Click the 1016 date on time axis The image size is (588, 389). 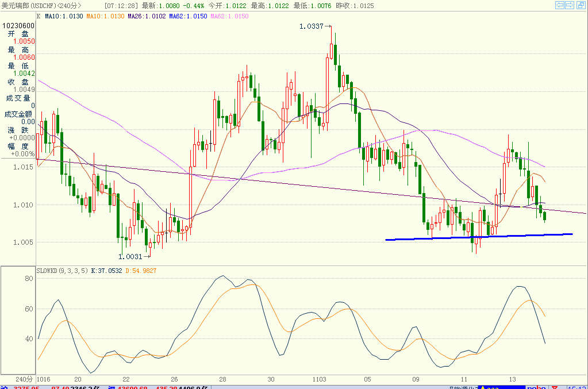[x=44, y=379]
